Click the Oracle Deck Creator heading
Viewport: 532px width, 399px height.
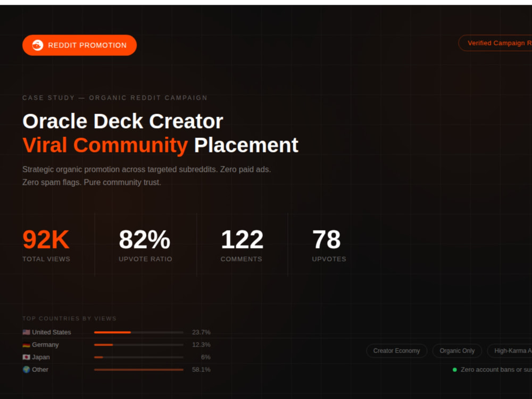tap(123, 121)
